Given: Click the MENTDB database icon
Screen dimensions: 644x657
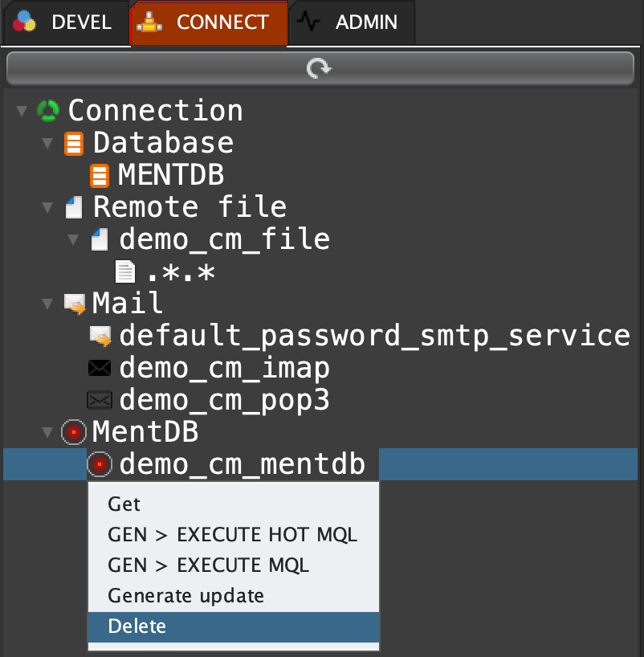Looking at the screenshot, I should [x=100, y=175].
